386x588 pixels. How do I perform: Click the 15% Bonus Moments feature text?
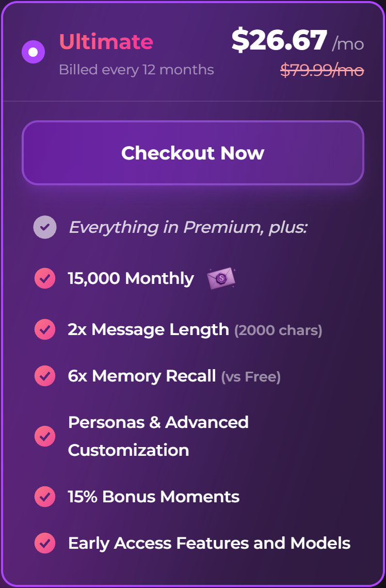click(154, 497)
